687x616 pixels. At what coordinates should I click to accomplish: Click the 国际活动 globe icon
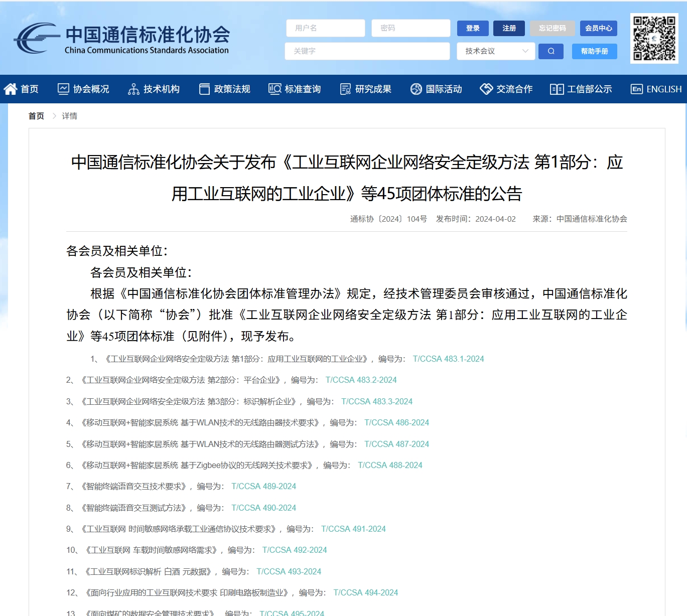click(416, 89)
